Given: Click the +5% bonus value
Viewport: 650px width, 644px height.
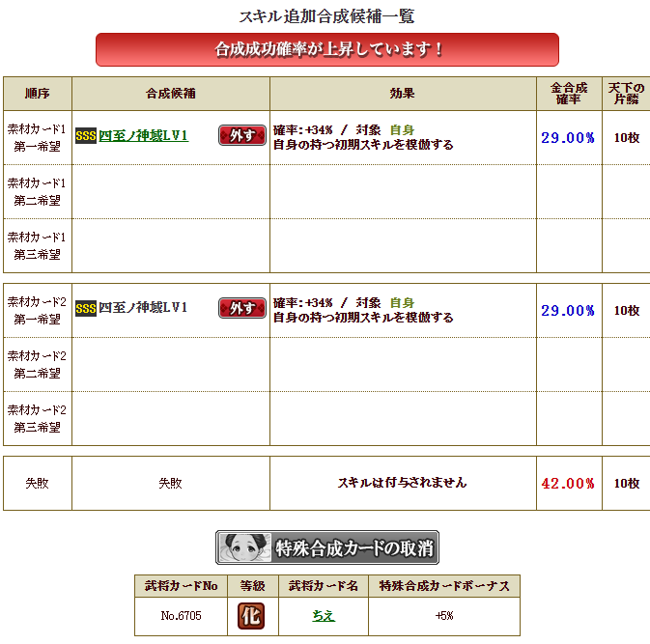Looking at the screenshot, I should pos(444,616).
